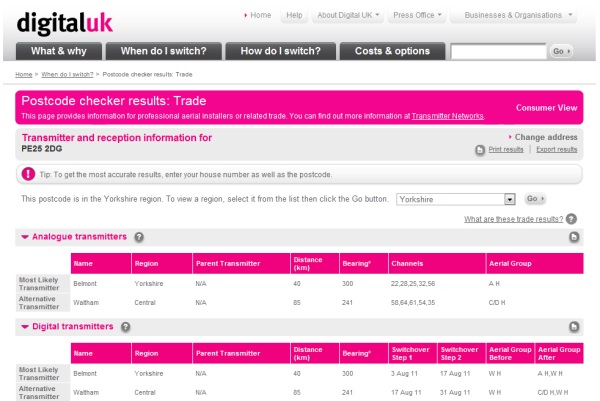This screenshot has height=401, width=600.
Task: Click channels value 22,28,25,32,56
Action: tap(413, 284)
